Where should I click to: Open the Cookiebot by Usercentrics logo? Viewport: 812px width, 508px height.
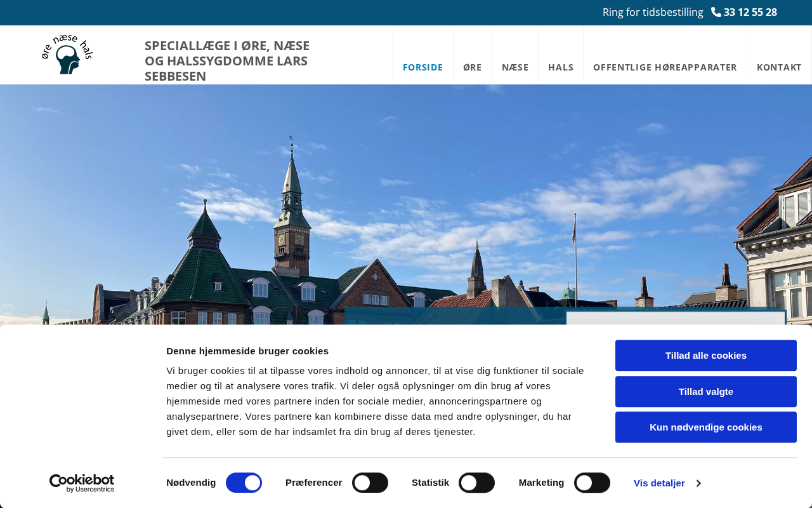[x=82, y=483]
